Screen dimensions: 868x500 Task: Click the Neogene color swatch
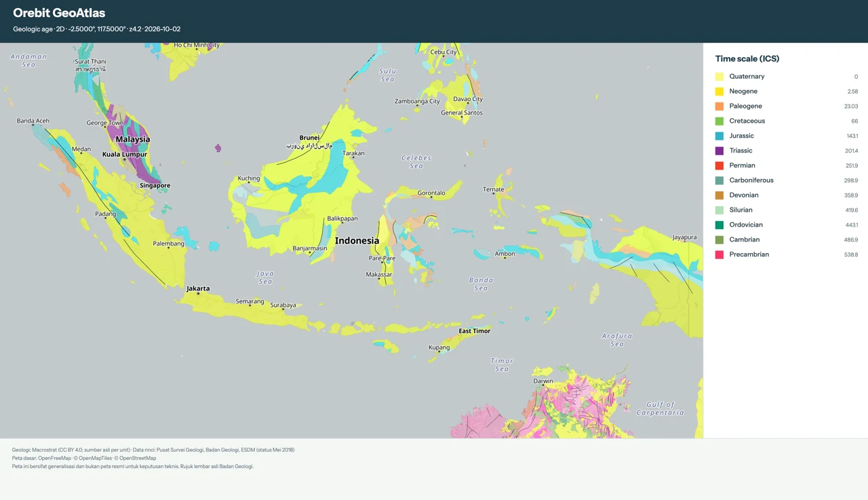pyautogui.click(x=719, y=92)
